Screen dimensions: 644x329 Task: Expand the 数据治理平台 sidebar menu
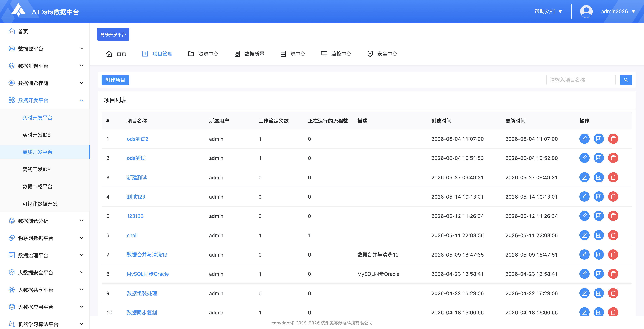pyautogui.click(x=45, y=255)
